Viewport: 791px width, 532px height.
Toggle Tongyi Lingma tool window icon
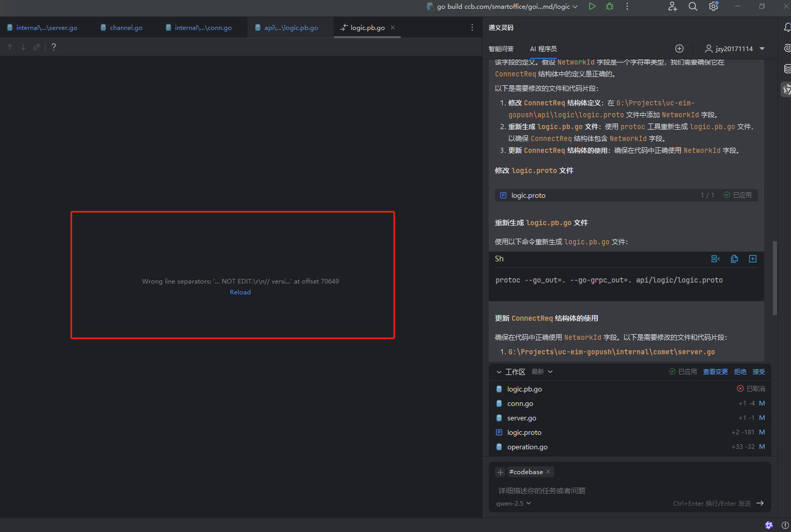(786, 89)
